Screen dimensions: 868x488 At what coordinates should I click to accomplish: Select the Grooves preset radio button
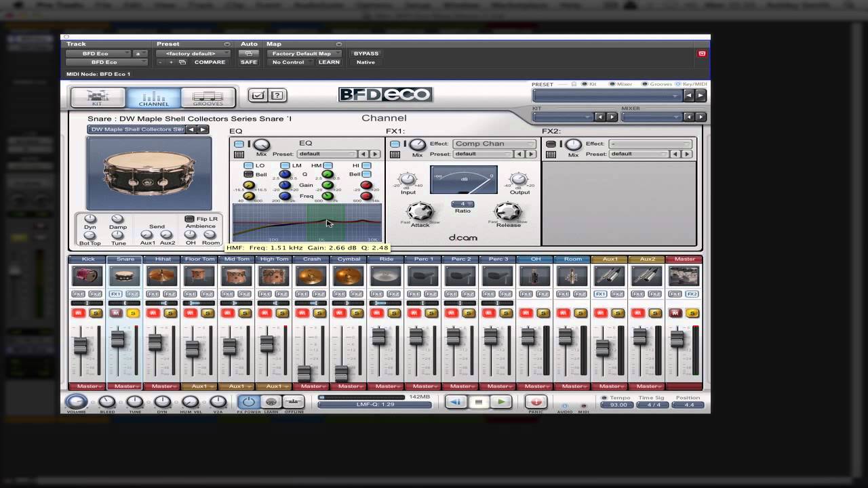[x=645, y=84]
